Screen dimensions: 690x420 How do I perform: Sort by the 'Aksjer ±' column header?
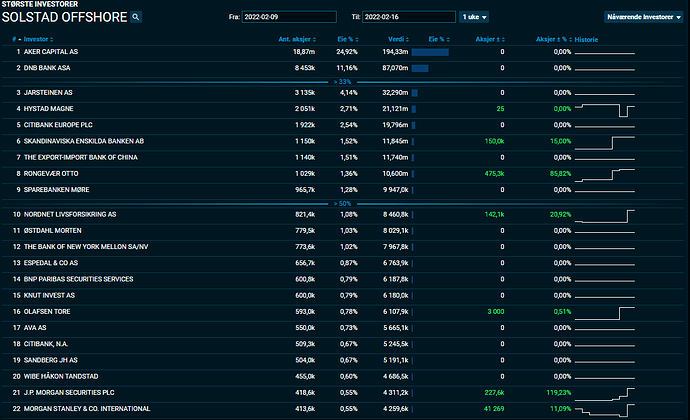point(490,39)
